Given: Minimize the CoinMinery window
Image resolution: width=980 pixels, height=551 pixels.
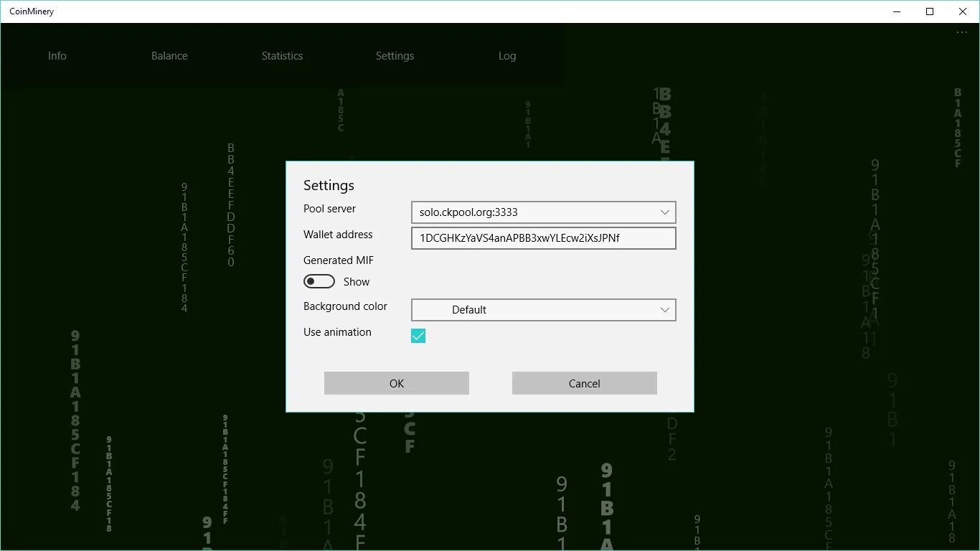Looking at the screenshot, I should [897, 11].
